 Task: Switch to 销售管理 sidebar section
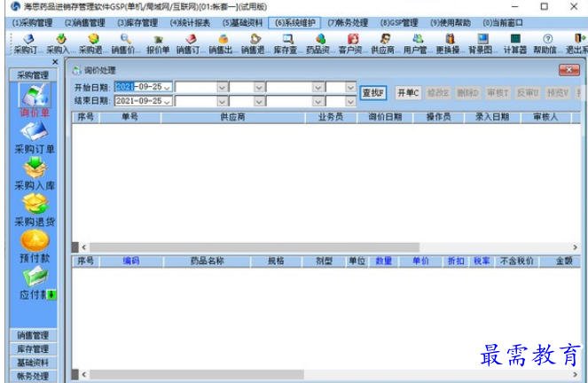coord(33,335)
